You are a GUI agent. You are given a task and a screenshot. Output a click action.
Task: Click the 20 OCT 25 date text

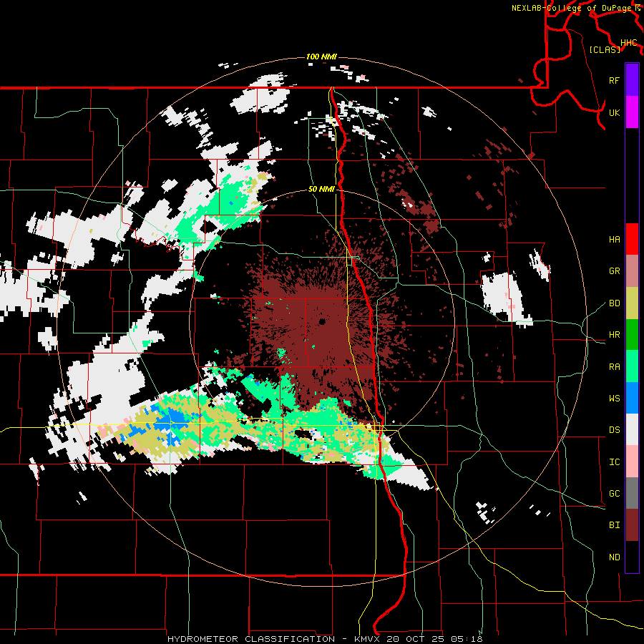coord(416,639)
